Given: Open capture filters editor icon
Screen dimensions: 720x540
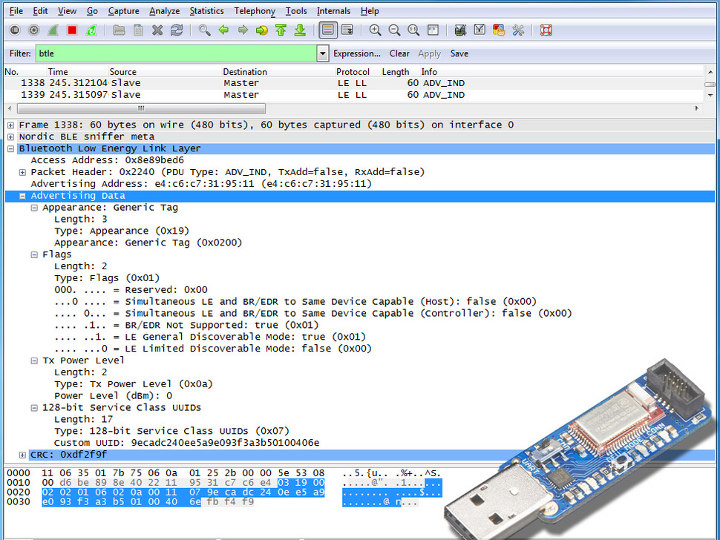Looking at the screenshot, I should tap(460, 30).
